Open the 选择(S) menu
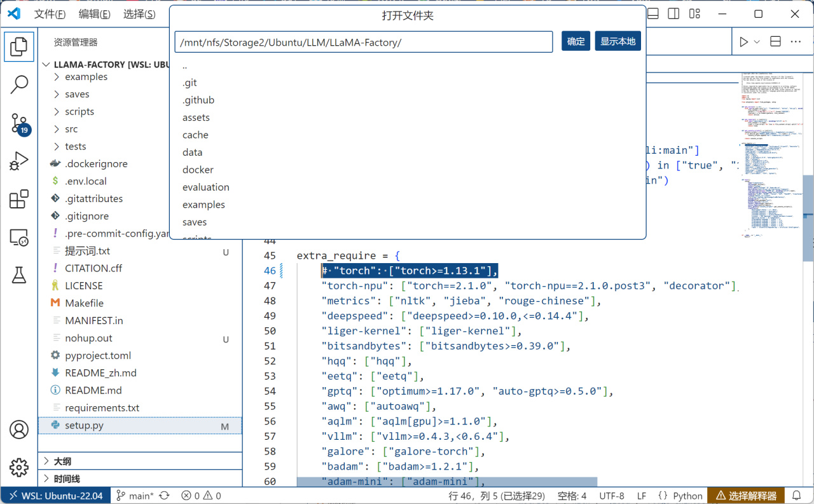This screenshot has width=814, height=504. point(139,14)
